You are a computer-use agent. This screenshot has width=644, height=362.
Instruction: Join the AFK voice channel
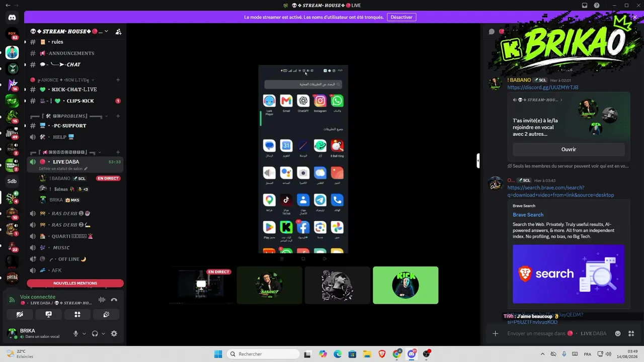coord(75,270)
